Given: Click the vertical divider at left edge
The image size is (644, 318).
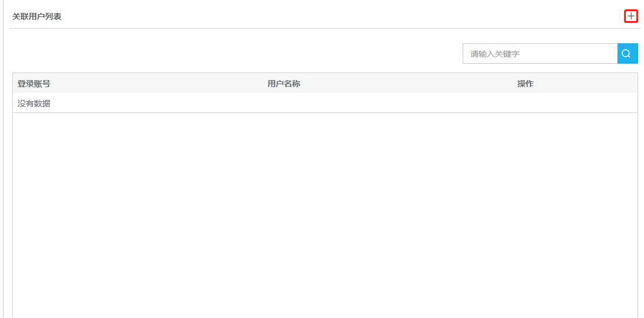Looking at the screenshot, I should [x=3, y=159].
